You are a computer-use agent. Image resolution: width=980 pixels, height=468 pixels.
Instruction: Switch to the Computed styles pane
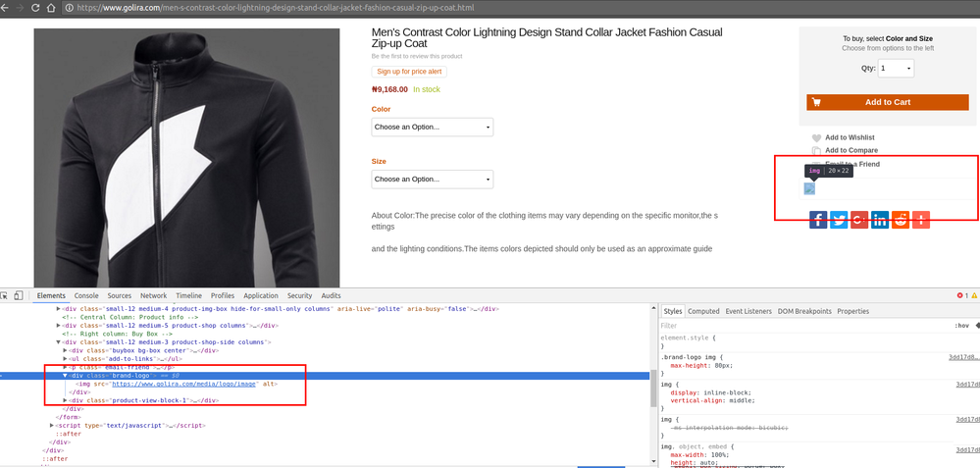point(703,311)
